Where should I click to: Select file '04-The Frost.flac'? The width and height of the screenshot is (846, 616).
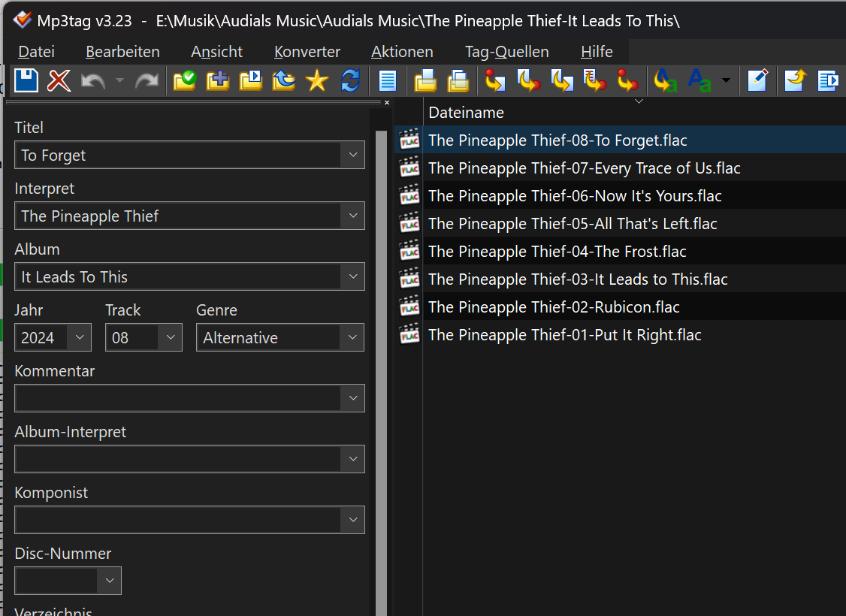coord(621,252)
